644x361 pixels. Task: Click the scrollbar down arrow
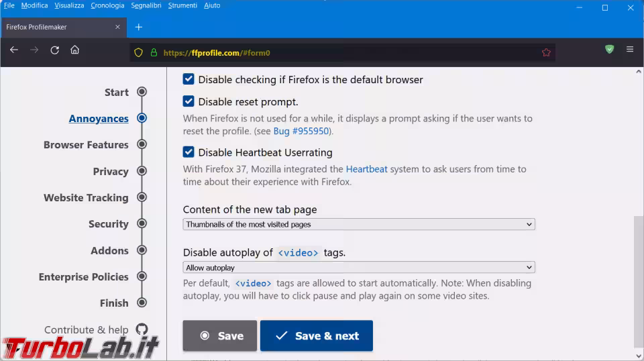tap(639, 356)
